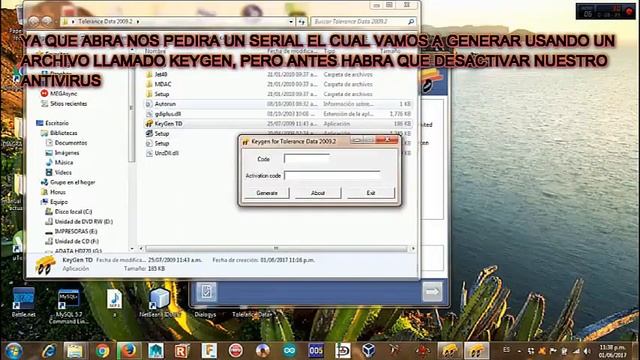Open MEGAsync in the sidebar
Image resolution: width=640 pixels, height=360 pixels.
click(59, 93)
